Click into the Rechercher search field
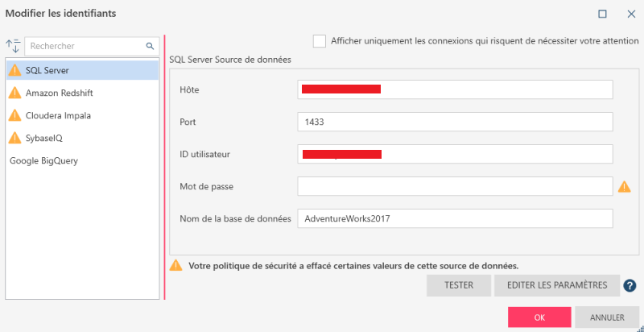Screen dimensions: 644x332 pos(85,47)
